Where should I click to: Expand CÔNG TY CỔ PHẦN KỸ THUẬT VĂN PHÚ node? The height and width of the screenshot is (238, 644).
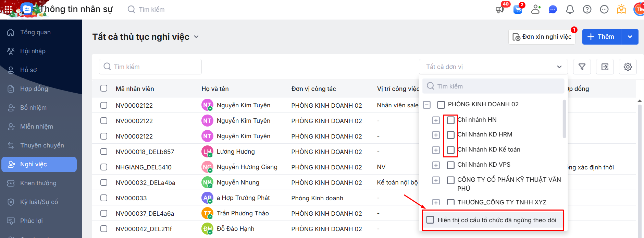(436, 180)
